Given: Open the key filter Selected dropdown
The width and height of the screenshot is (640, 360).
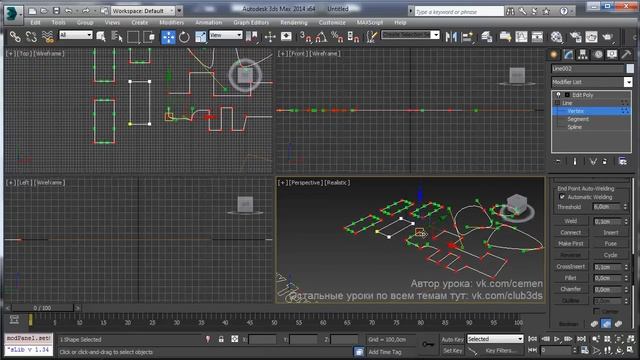Looking at the screenshot, I should (495, 339).
